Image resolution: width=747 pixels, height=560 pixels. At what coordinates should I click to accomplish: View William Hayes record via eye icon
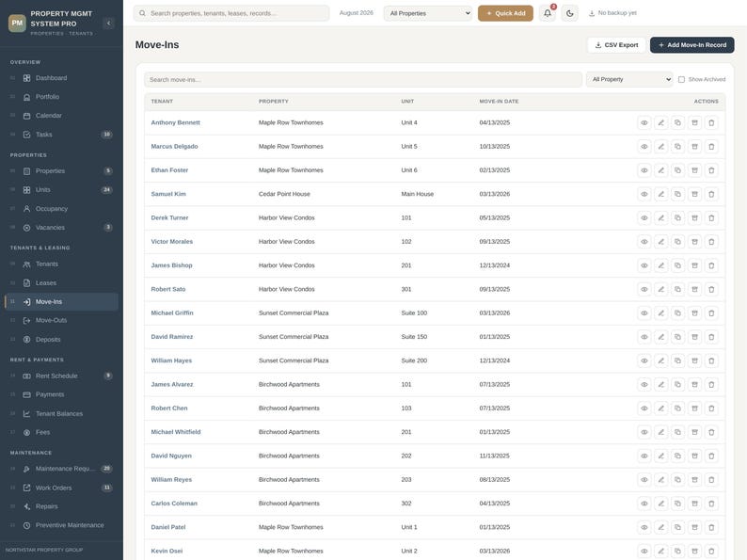[x=644, y=360]
